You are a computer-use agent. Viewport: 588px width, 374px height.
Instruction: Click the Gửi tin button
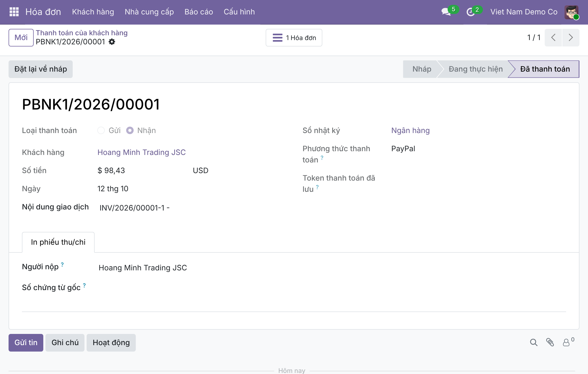(x=26, y=342)
